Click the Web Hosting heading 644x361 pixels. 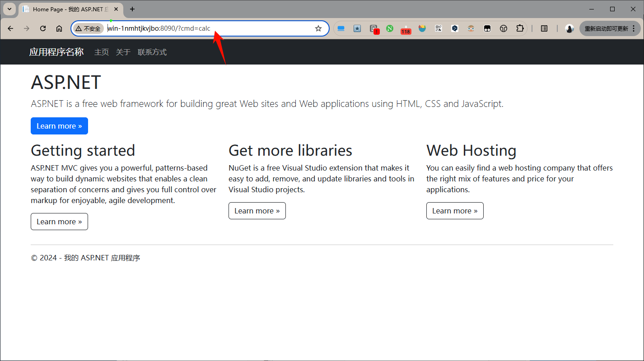tap(471, 150)
